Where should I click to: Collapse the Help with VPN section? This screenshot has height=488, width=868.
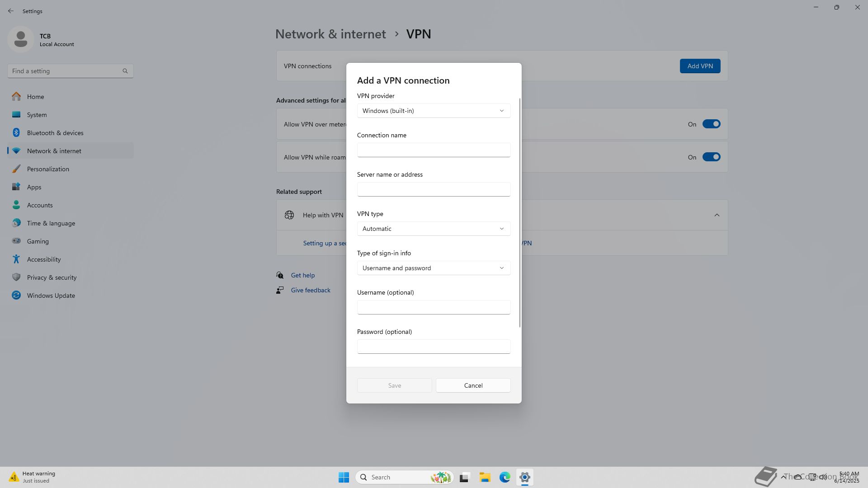[717, 215]
